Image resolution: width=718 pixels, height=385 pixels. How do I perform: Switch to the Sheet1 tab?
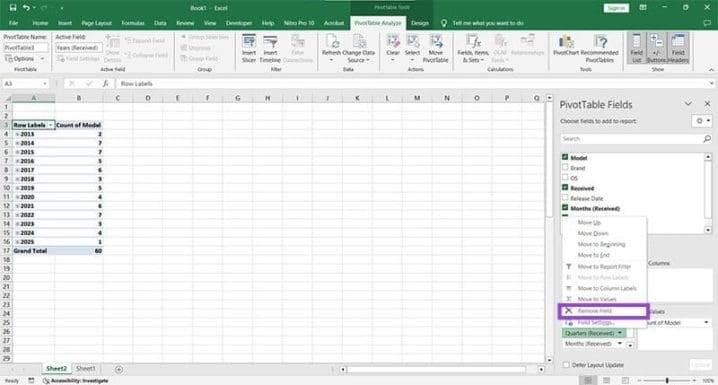pos(86,368)
